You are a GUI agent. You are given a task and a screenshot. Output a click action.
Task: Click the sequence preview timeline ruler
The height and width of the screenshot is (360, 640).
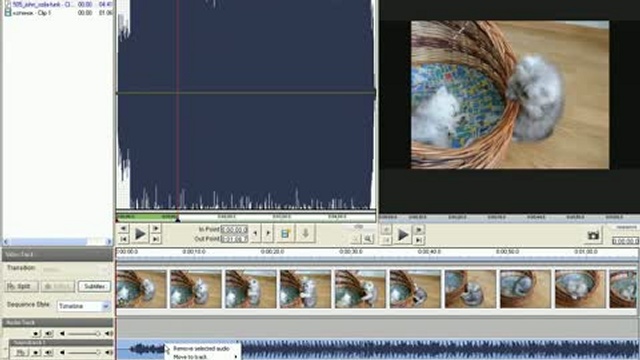(509, 218)
